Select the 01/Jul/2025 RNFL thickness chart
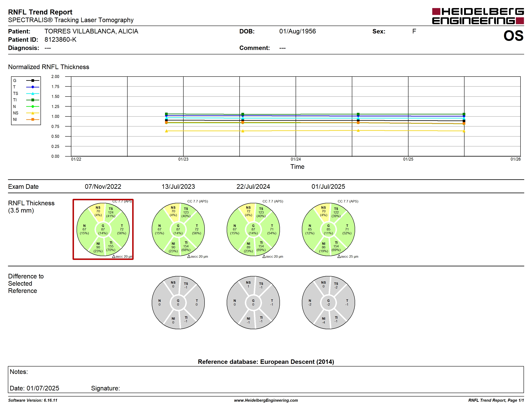The height and width of the screenshot is (411, 532). [328, 229]
